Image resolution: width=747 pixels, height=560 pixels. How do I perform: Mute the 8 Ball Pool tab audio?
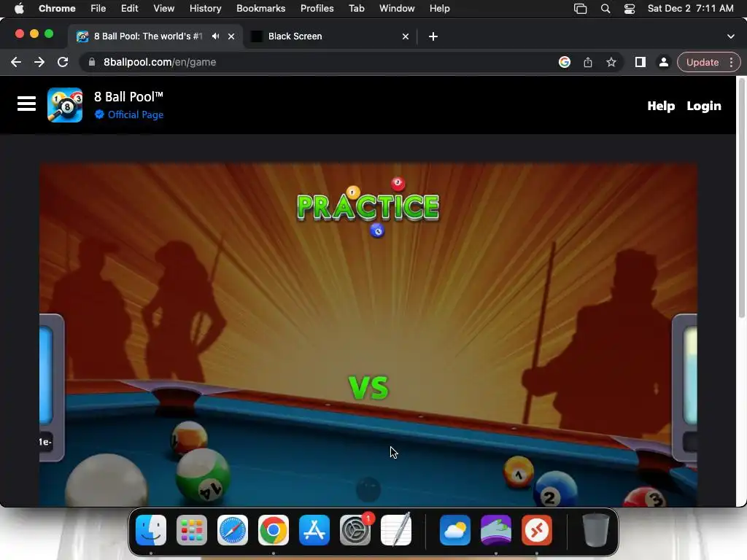216,36
